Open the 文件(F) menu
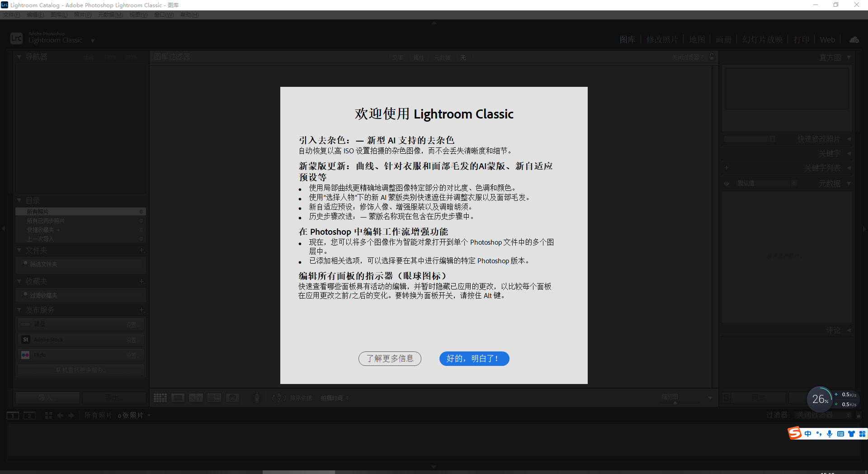 [11, 15]
